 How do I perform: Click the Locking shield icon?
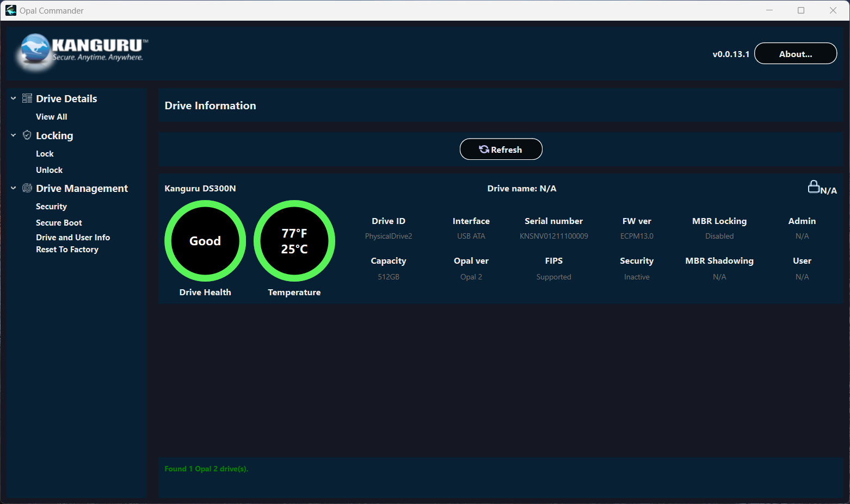(27, 135)
